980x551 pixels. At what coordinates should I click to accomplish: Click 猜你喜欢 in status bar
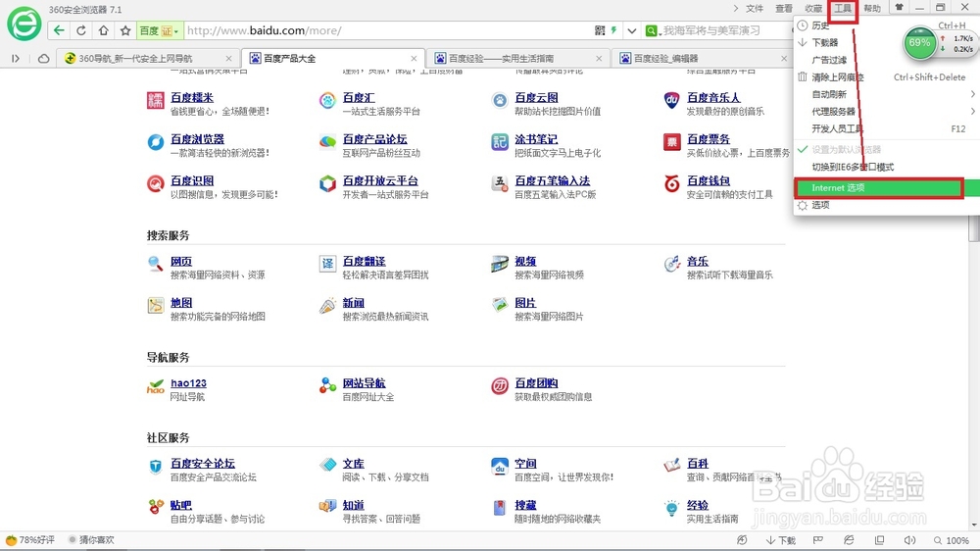[x=91, y=540]
